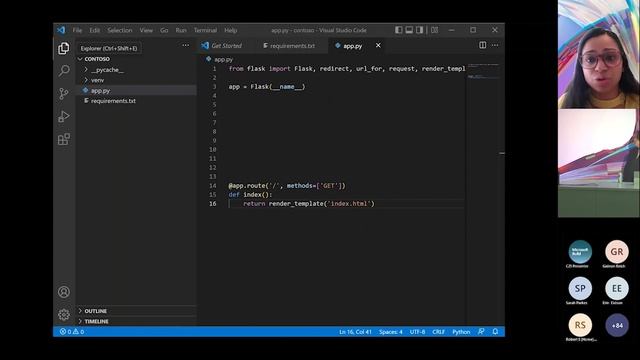Open editor More Actions ellipsis

click(x=495, y=45)
